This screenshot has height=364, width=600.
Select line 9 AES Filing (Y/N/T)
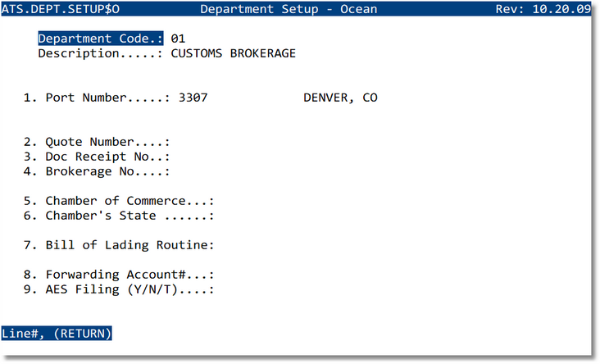pos(119,289)
